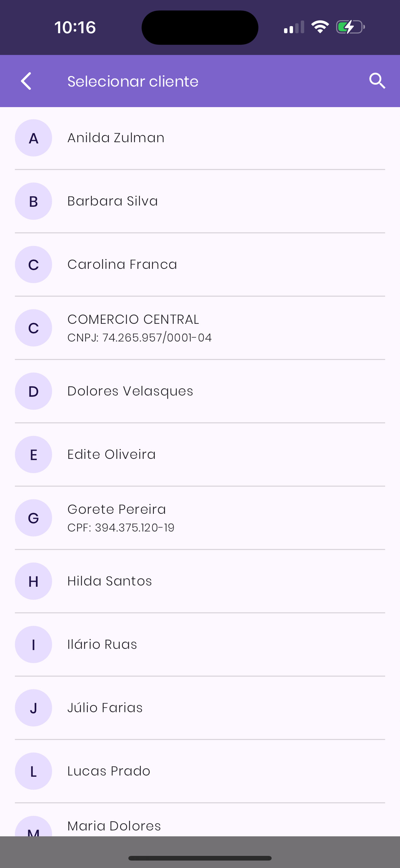This screenshot has height=868, width=400.
Task: Pick Barbara Silva from the list
Action: pyautogui.click(x=113, y=201)
